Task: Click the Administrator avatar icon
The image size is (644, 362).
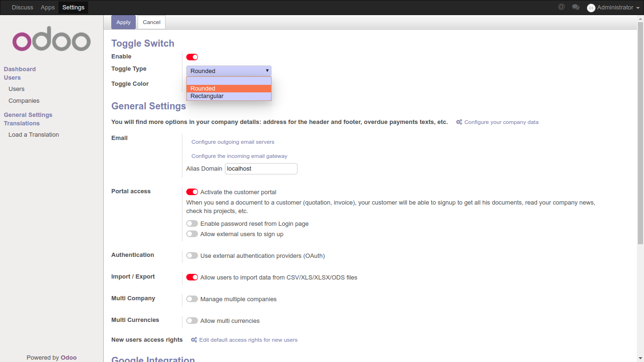Action: (x=591, y=8)
